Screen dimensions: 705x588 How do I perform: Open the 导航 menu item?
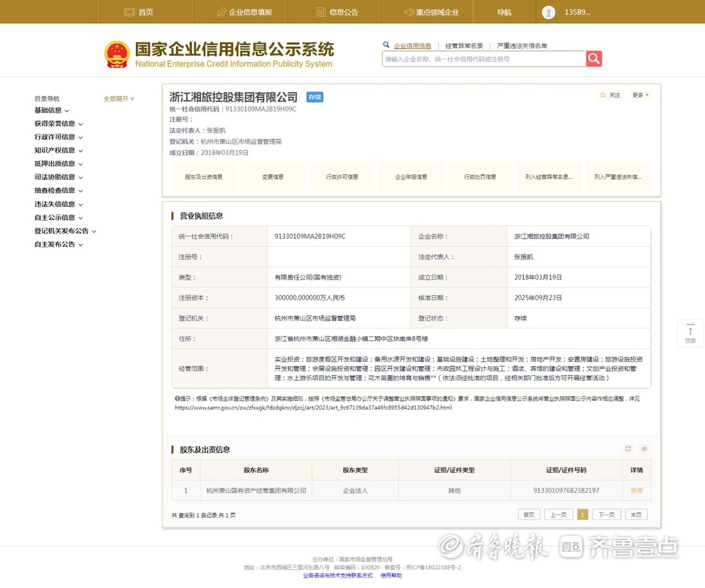(505, 12)
